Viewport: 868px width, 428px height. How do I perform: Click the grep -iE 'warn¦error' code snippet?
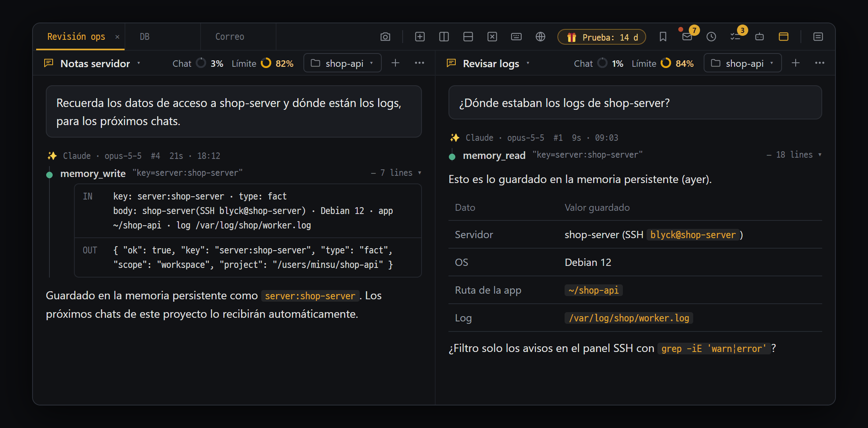(714, 349)
